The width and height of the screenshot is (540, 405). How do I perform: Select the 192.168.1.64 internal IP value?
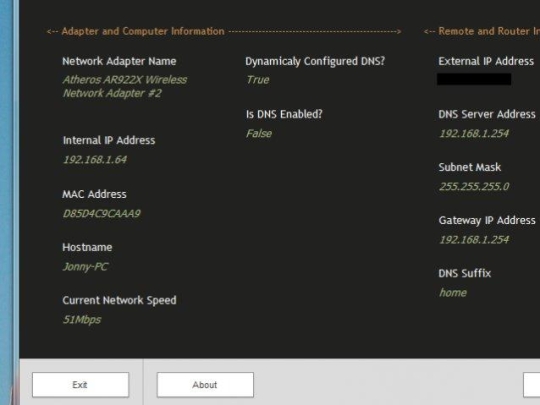(95, 159)
